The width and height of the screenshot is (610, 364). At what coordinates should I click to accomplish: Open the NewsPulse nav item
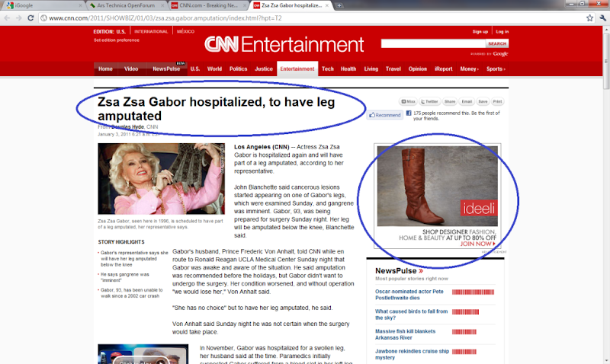(x=166, y=69)
